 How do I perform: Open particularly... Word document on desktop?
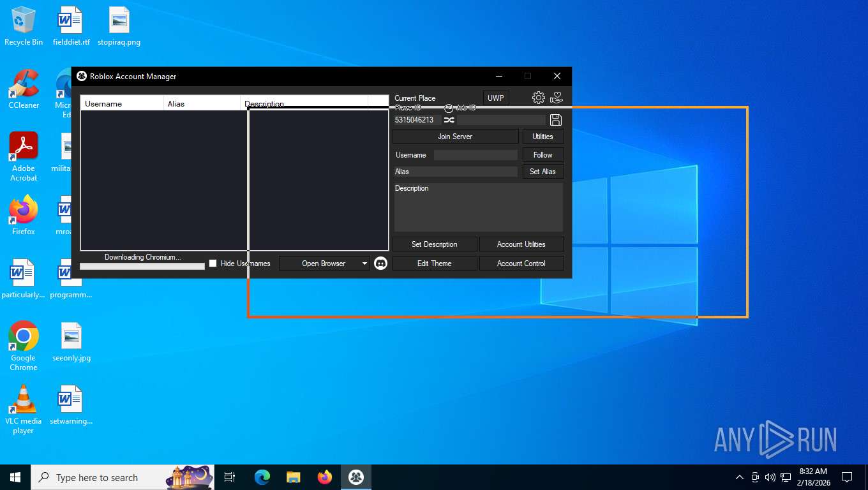coord(24,279)
